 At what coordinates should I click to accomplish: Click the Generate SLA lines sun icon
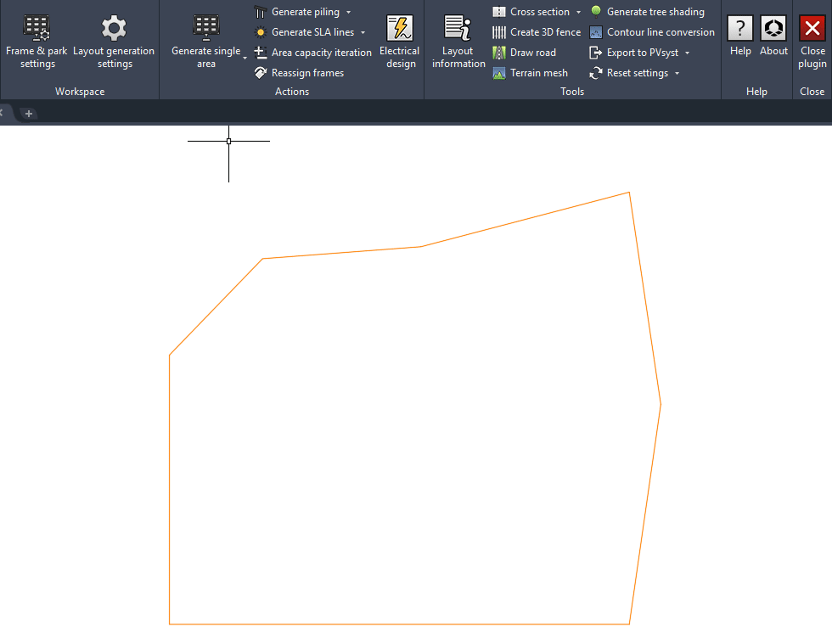coord(260,32)
